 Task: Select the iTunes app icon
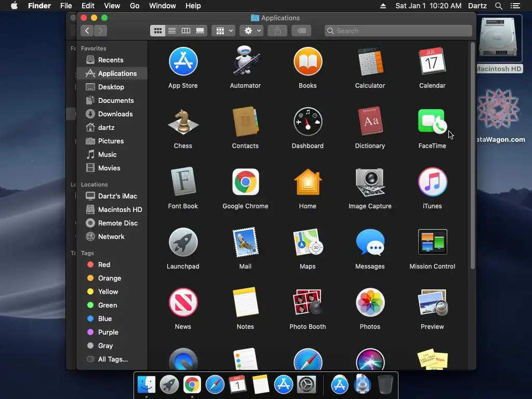(x=432, y=182)
